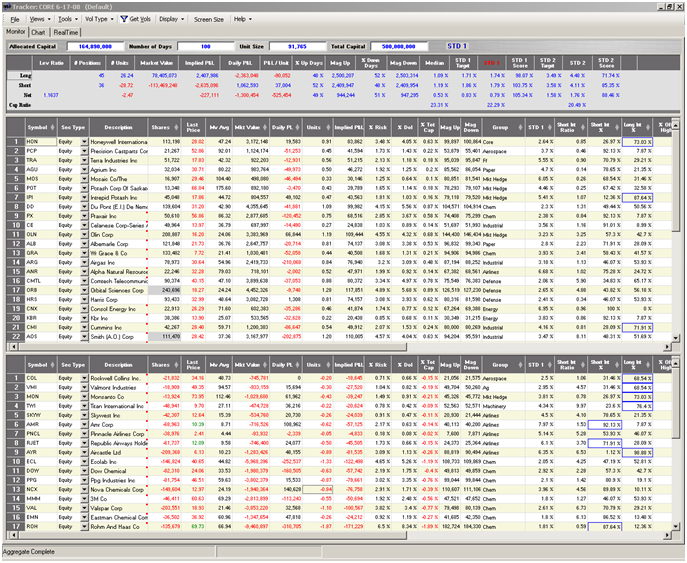This screenshot has width=687, height=563.
Task: Click the Orbital Sciences shares cell
Action: 165,290
